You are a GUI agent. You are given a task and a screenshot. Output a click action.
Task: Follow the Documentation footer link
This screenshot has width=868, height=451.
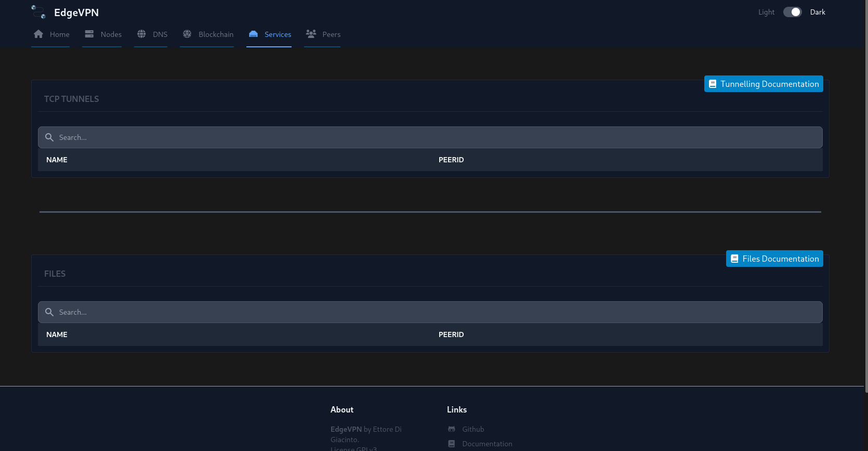point(487,444)
